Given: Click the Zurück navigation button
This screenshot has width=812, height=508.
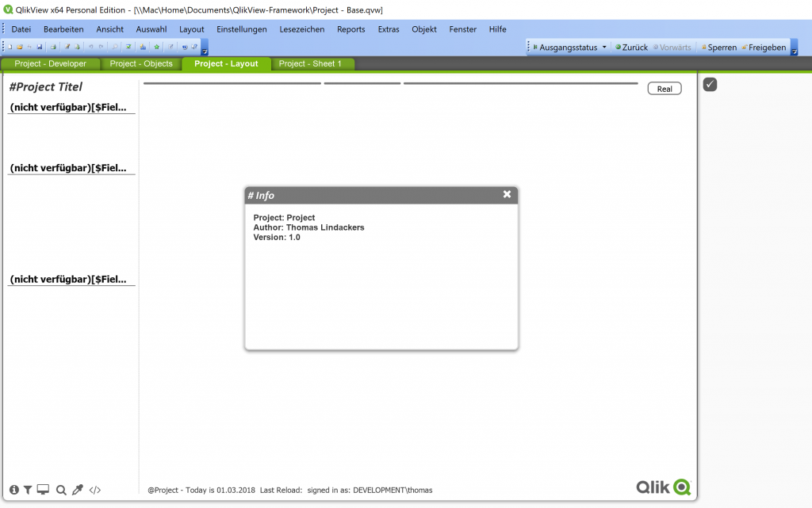Looking at the screenshot, I should (x=630, y=47).
